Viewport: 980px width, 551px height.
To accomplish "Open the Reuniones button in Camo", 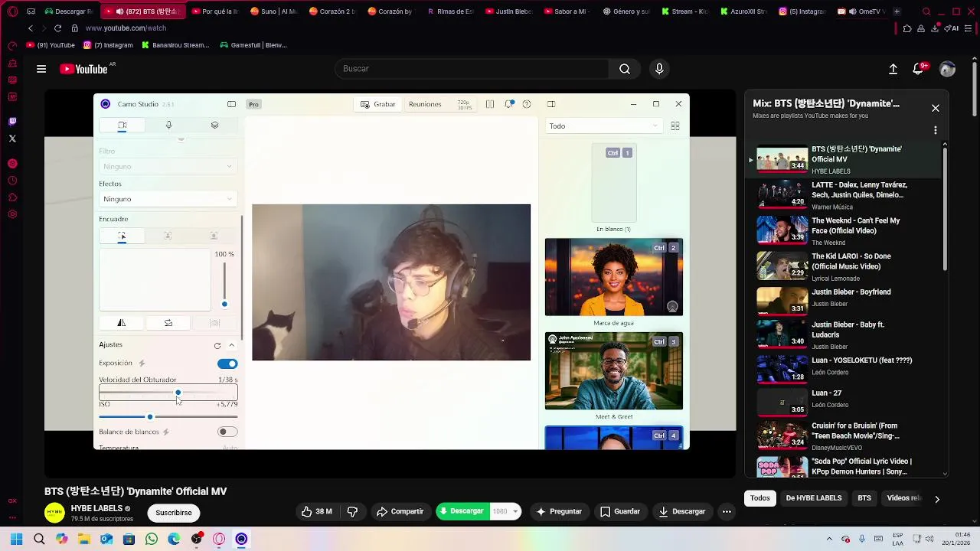I will click(425, 104).
